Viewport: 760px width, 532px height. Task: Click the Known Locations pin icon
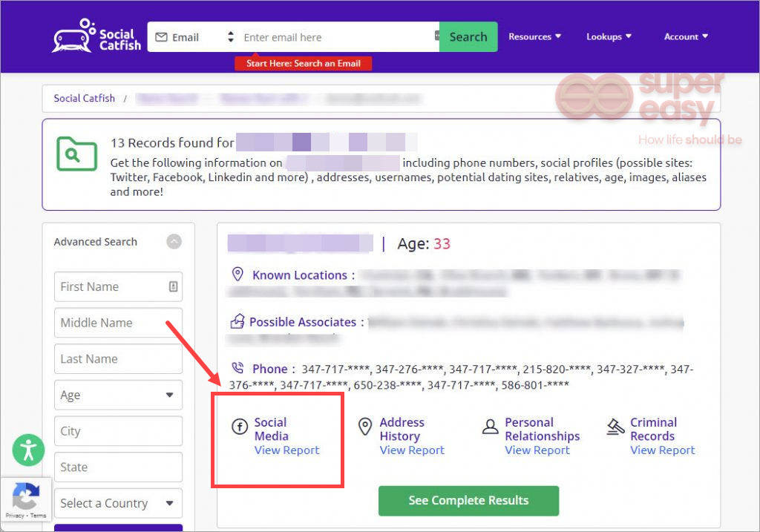pyautogui.click(x=237, y=275)
